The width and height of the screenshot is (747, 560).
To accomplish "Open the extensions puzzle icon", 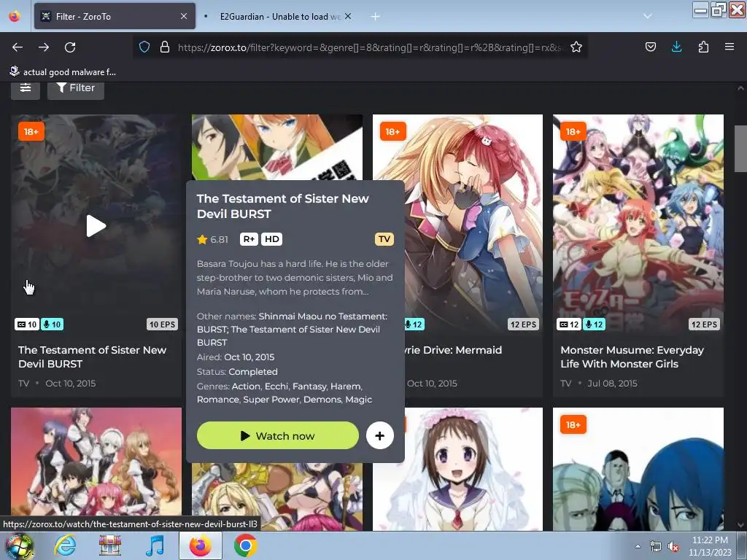I will coord(703,47).
